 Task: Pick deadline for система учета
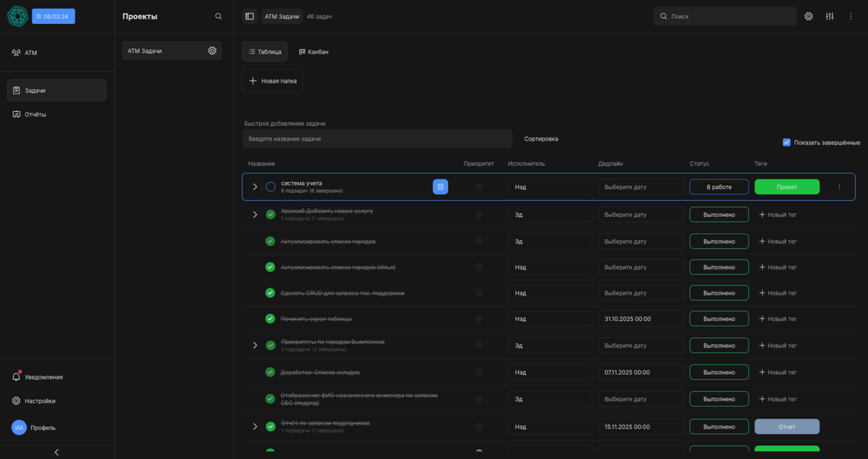[641, 187]
